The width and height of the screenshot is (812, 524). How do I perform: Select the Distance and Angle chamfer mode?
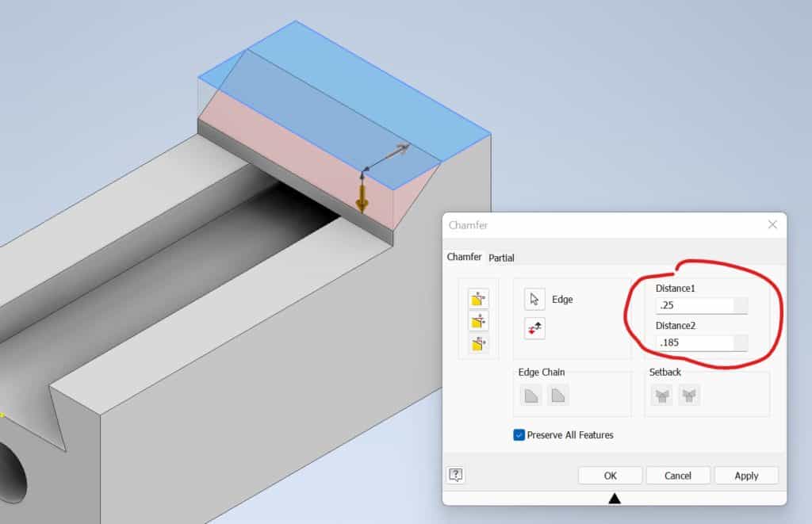coord(478,321)
